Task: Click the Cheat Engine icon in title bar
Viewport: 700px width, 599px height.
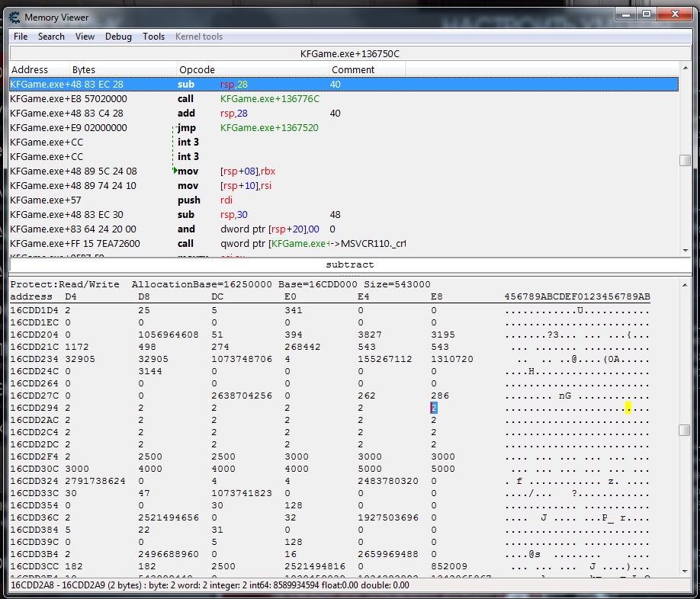Action: pos(14,18)
